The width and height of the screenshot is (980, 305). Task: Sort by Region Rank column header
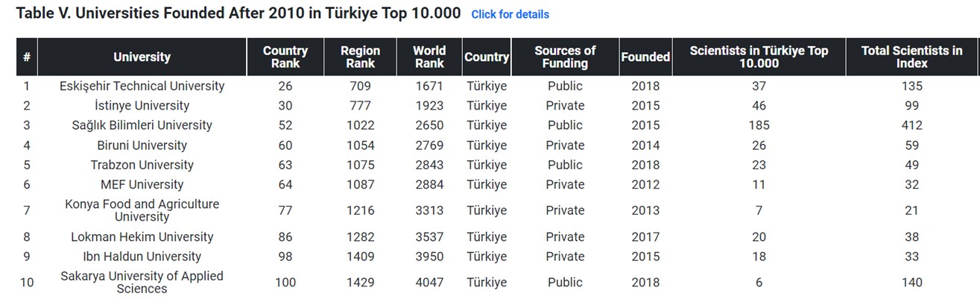(360, 57)
